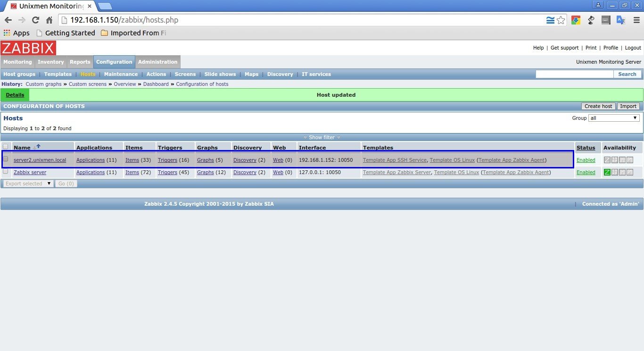The width and height of the screenshot is (644, 351).
Task: Open the Group dropdown showing all
Action: [614, 118]
